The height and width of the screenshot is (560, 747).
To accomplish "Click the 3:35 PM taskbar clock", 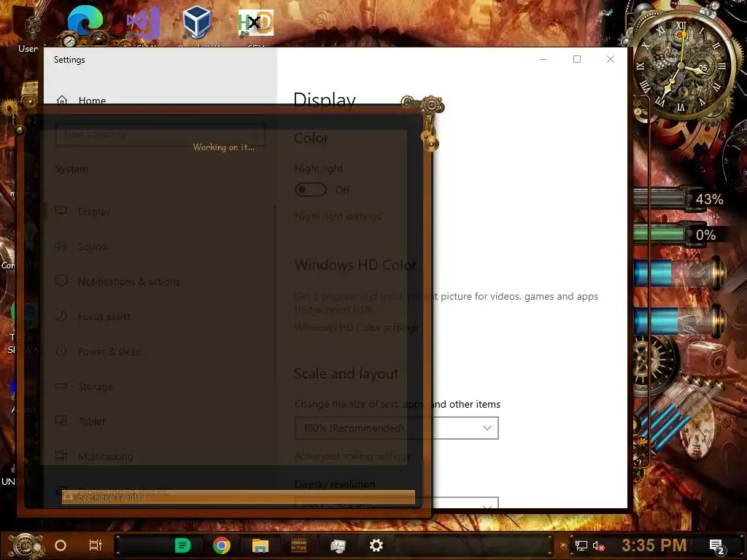I will click(654, 545).
